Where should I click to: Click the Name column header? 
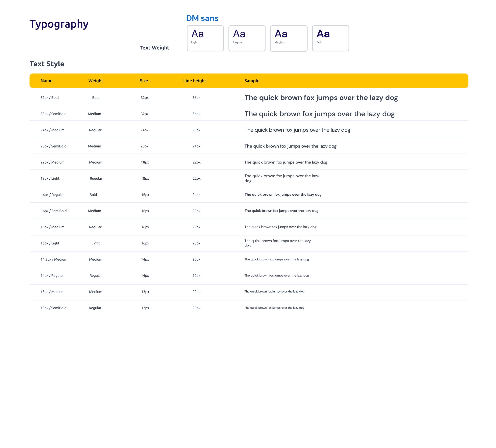point(46,81)
